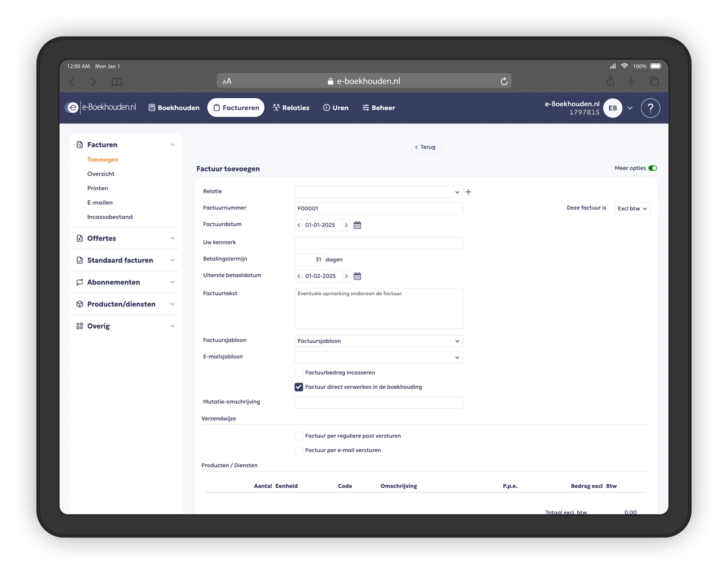The width and height of the screenshot is (728, 574).
Task: Open the Boekhouden menu tab
Action: point(174,108)
